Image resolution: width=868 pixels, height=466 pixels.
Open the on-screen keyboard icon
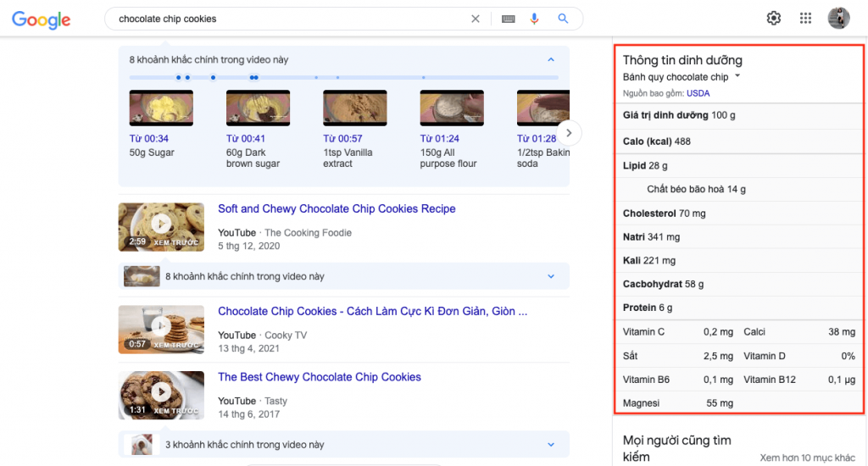pyautogui.click(x=509, y=19)
